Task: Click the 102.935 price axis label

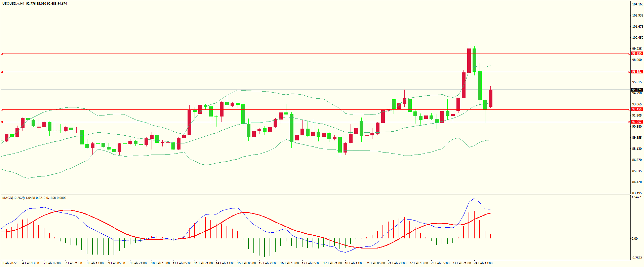Action: click(638, 15)
